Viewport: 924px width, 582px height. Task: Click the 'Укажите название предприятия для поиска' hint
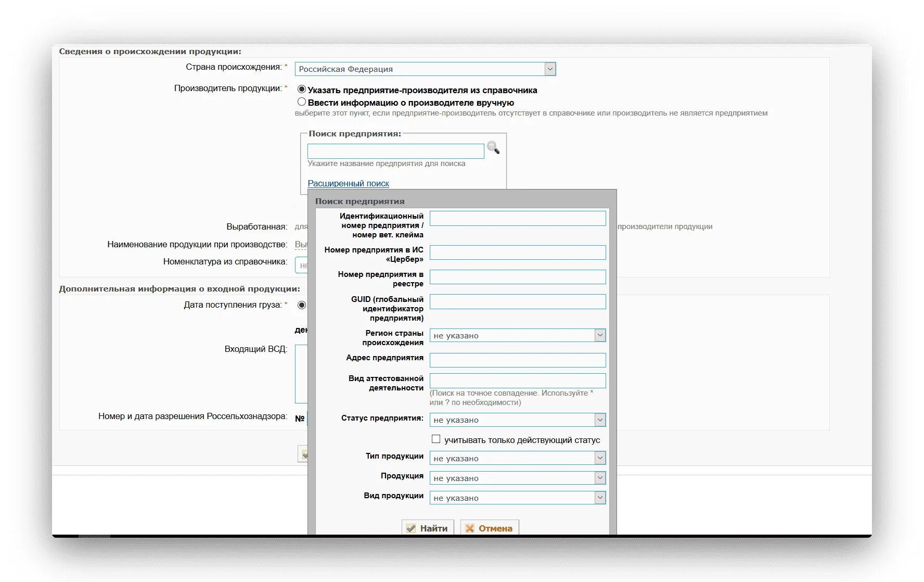pyautogui.click(x=386, y=163)
